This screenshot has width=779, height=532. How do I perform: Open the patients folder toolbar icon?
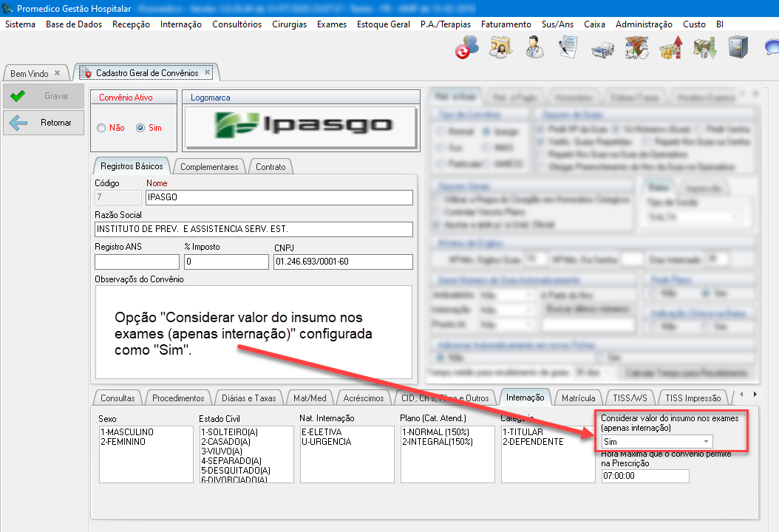500,47
